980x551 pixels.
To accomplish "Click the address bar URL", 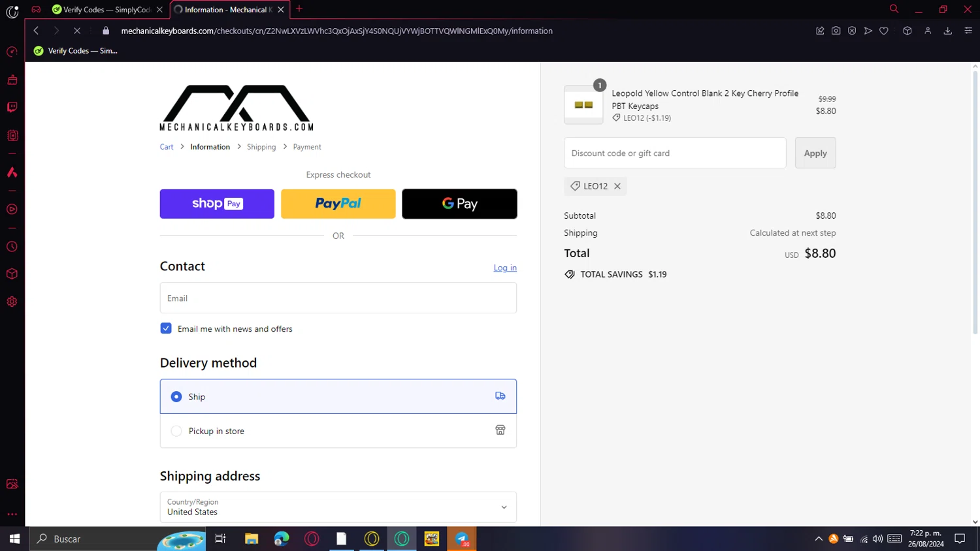I will pos(337,31).
